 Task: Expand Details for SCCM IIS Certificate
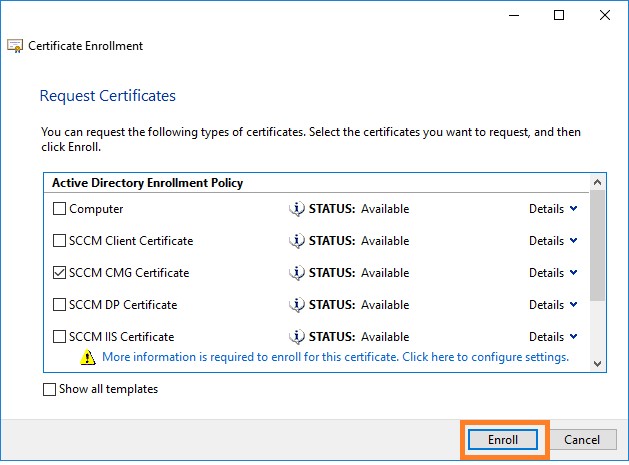[x=553, y=337]
